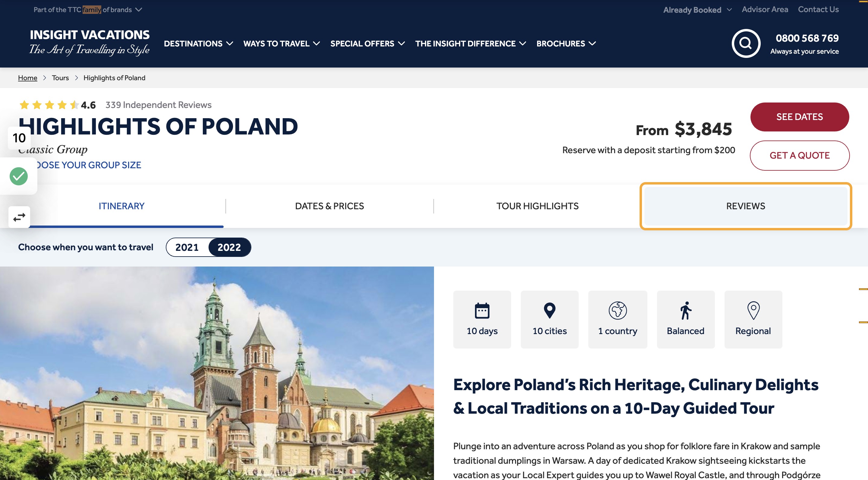
Task: Expand The Insight Difference menu
Action: click(470, 43)
